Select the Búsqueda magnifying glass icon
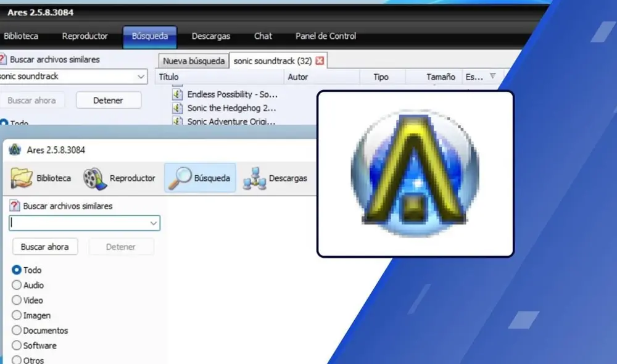Viewport: 617px width, 364px height. 180,178
